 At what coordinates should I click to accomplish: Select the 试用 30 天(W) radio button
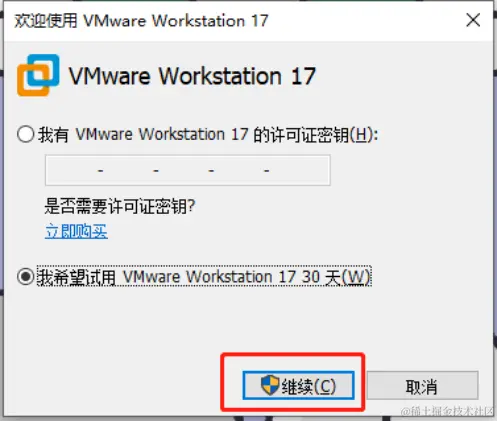click(x=26, y=277)
